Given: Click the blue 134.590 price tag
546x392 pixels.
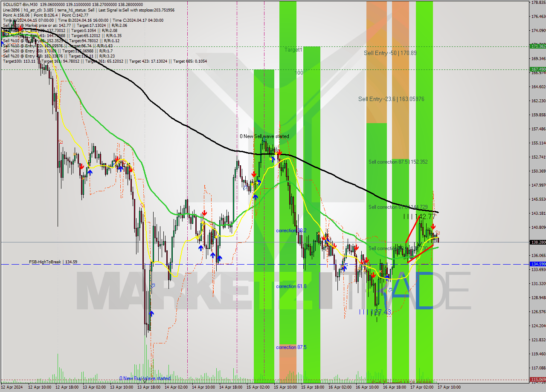Looking at the screenshot, I should point(537,264).
